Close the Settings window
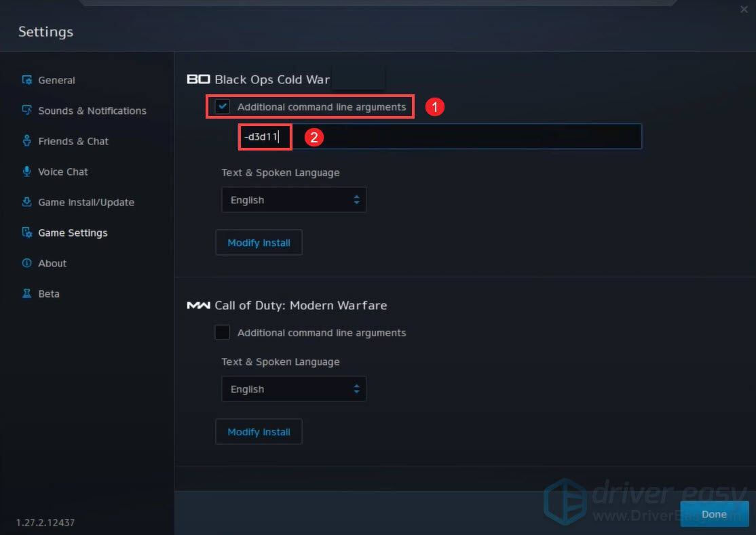Viewport: 756px width, 535px height. 744,9
